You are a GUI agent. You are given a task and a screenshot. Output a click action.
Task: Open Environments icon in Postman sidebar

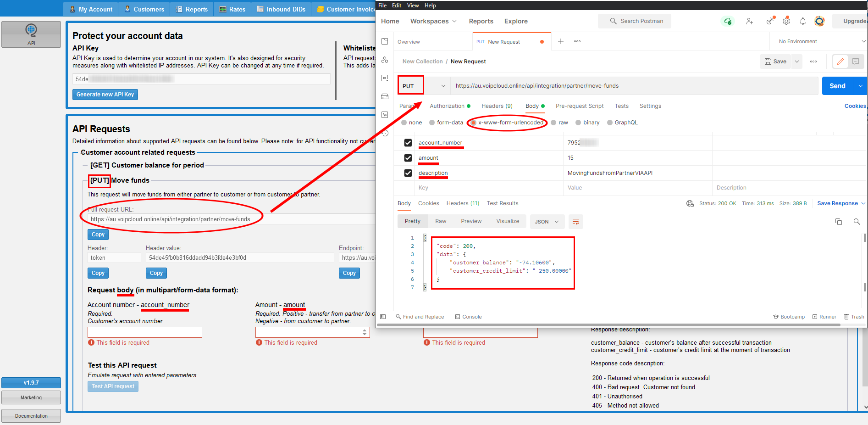385,78
